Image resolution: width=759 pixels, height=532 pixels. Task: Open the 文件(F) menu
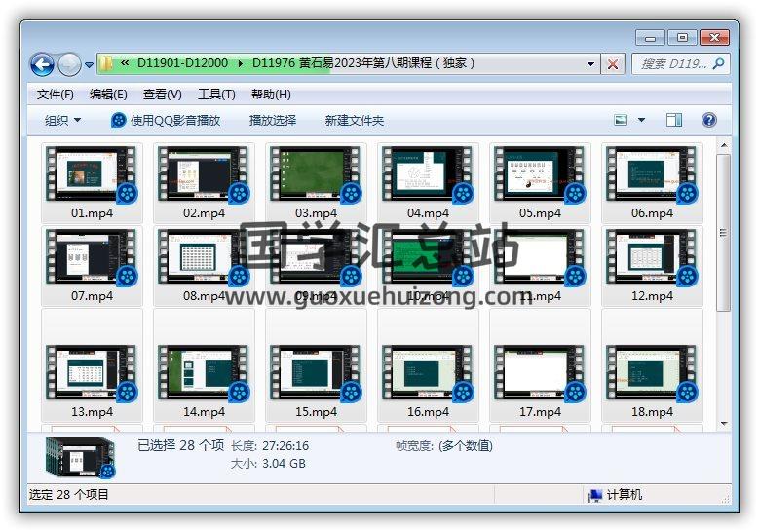pyautogui.click(x=55, y=95)
